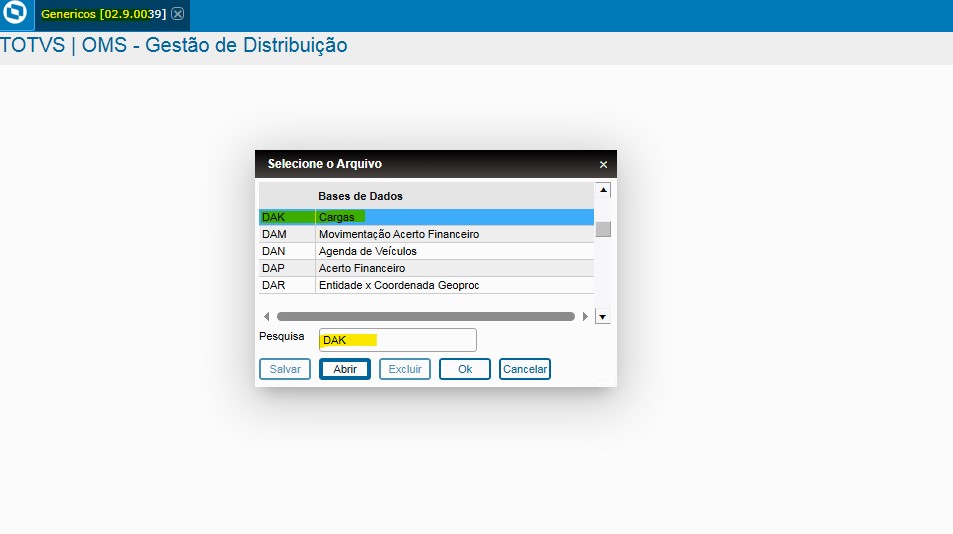Click the DAN code cell
Screen dimensions: 953x534
pyautogui.click(x=287, y=251)
